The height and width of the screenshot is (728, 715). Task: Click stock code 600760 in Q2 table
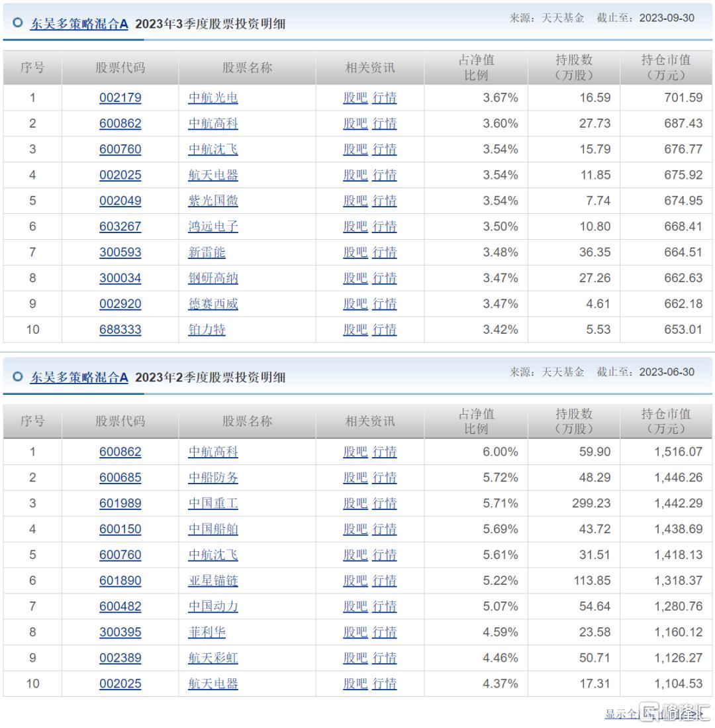click(120, 555)
